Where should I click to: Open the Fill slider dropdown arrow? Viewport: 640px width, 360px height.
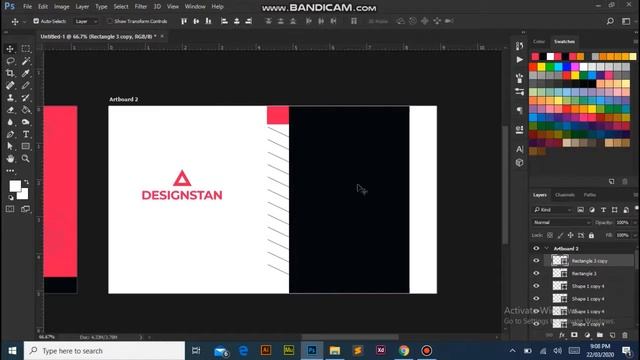(x=634, y=235)
